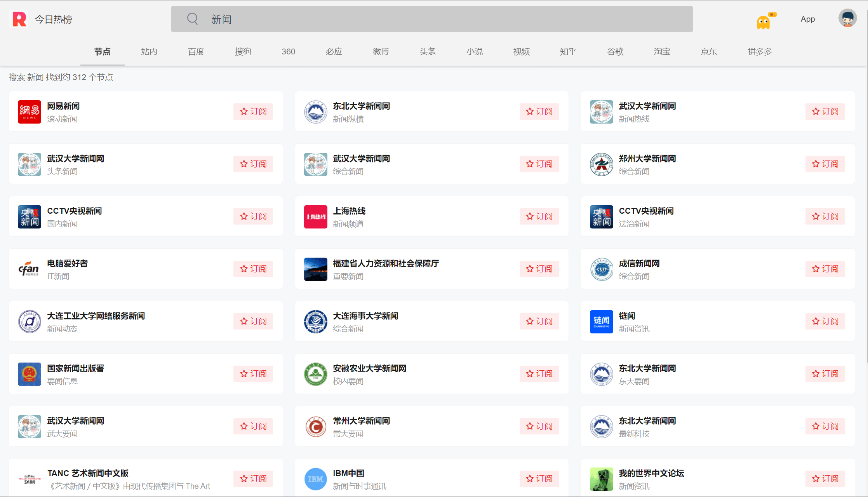Click the 成信新闻网 title text
The width and height of the screenshot is (868, 497).
pyautogui.click(x=639, y=263)
